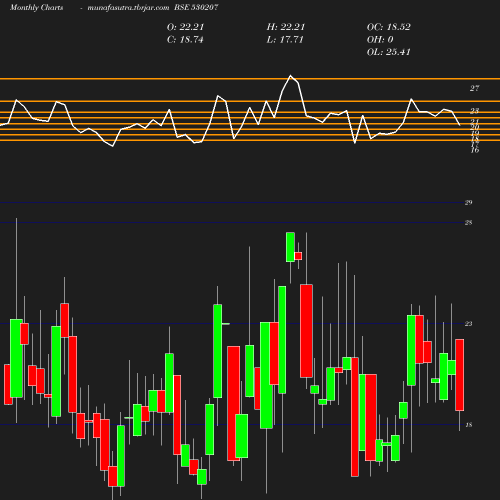Select the high value H: 22.21
This screenshot has width=500, height=500.
click(x=286, y=27)
